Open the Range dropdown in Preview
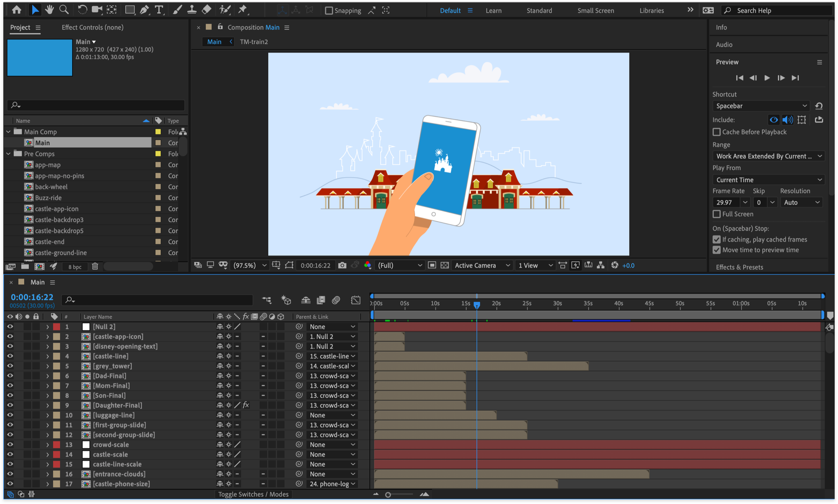This screenshot has width=838, height=504. click(x=768, y=156)
